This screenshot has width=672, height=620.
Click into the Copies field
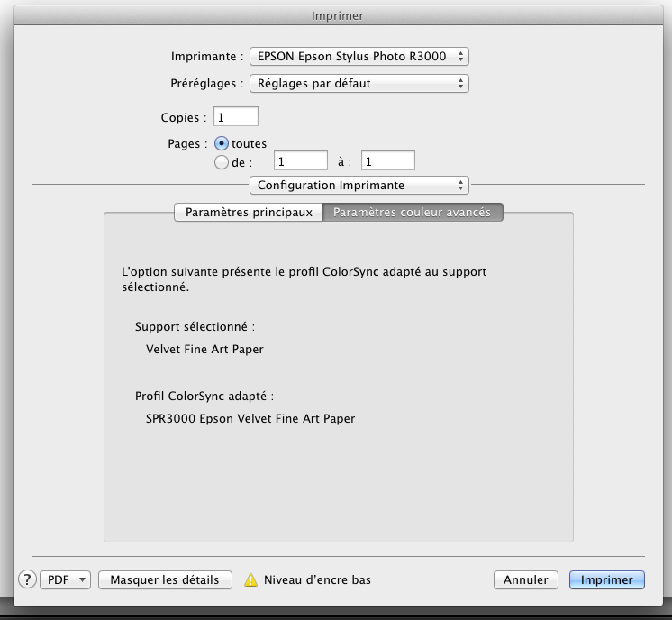point(235,117)
